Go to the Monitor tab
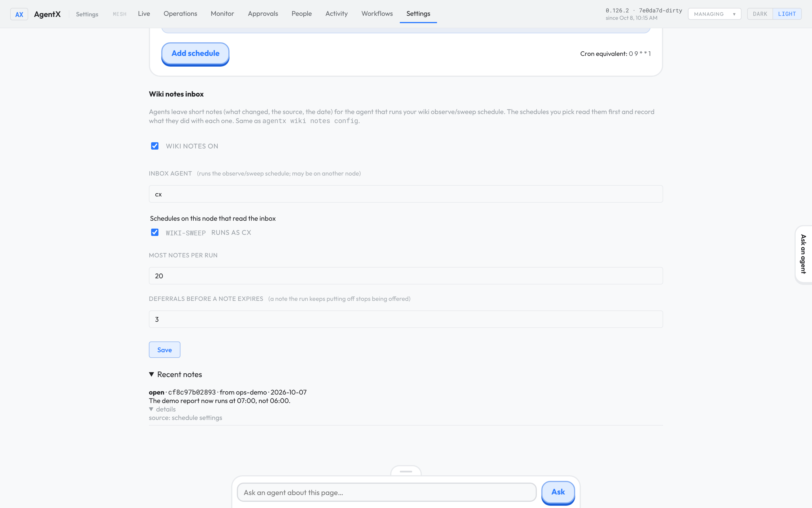The width and height of the screenshot is (812, 508). pos(222,14)
